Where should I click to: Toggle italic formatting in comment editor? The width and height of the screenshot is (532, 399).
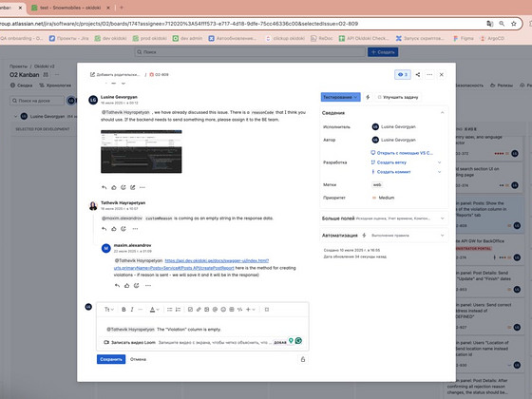click(132, 310)
